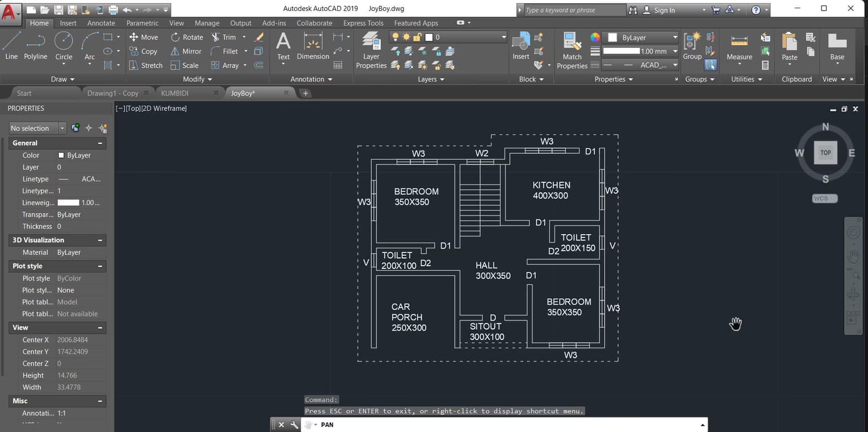
Task: Switch to the KUMBIDI drawing tab
Action: point(175,93)
